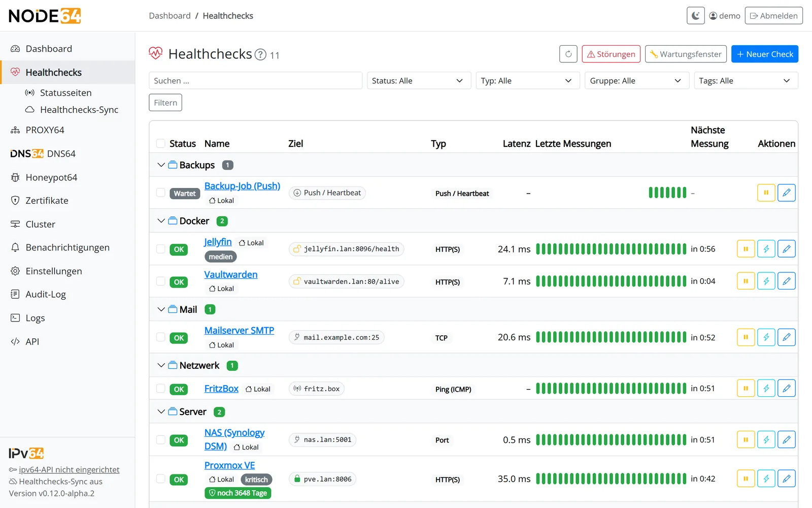
Task: Open the Störungen button
Action: [611, 54]
